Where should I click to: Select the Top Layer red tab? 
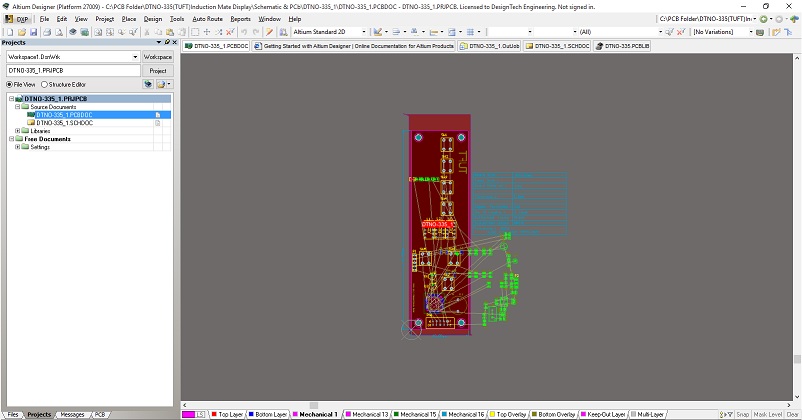click(227, 414)
